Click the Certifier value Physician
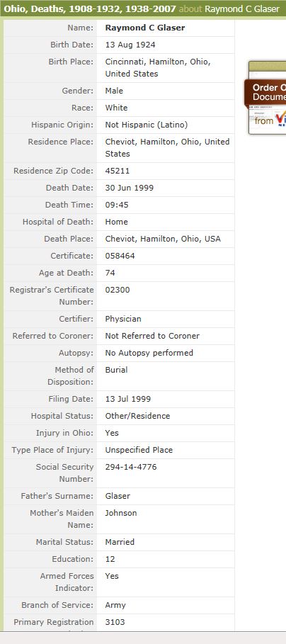The image size is (286, 644). point(123,319)
